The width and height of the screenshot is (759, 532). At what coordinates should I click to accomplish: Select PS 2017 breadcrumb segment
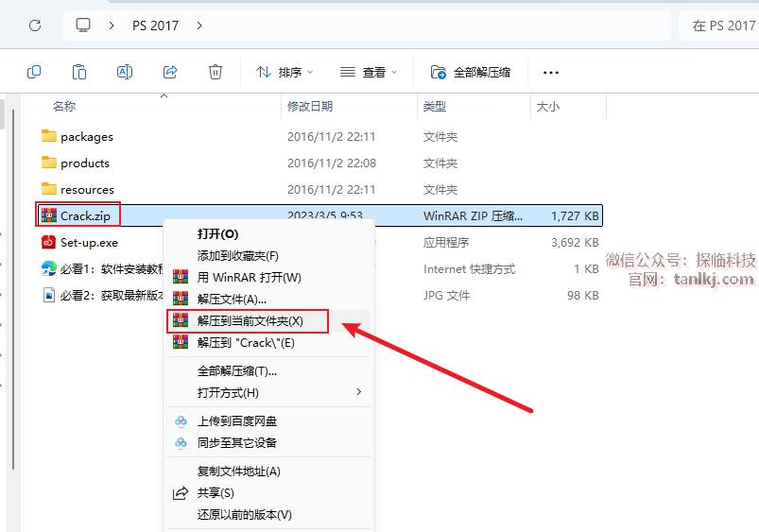coord(155,26)
